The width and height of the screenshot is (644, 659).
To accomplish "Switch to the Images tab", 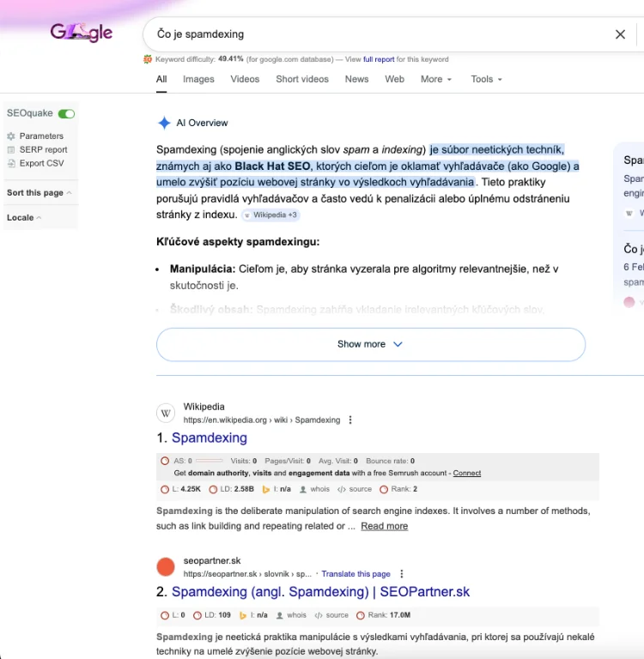I will coord(198,79).
